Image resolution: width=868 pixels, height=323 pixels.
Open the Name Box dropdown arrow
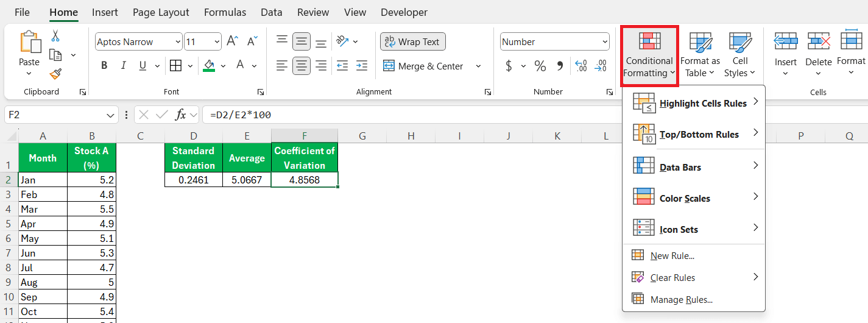tap(111, 115)
